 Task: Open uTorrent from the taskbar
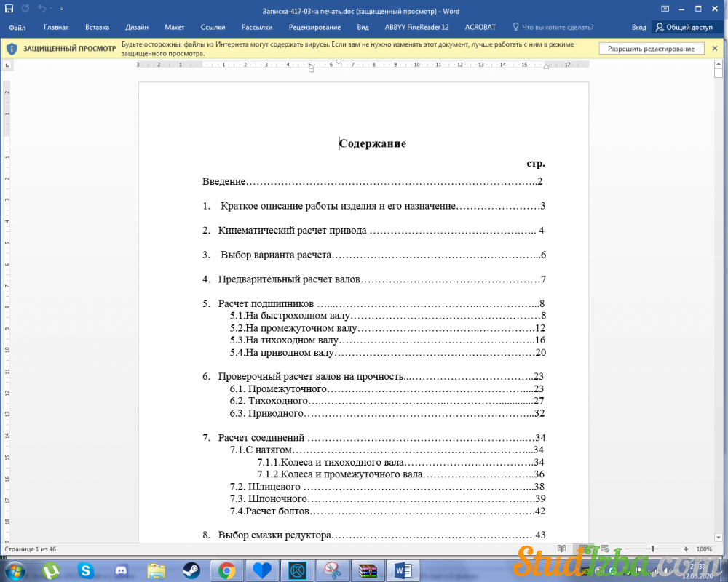tap(51, 570)
